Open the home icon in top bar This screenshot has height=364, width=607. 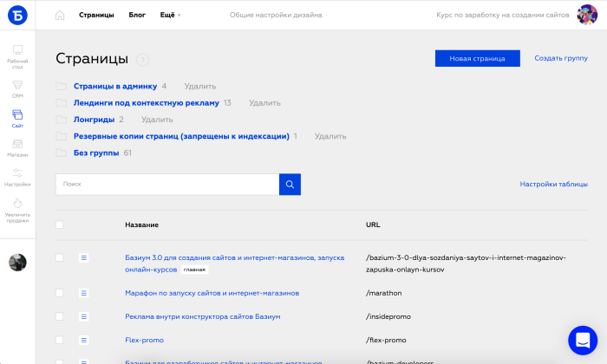[60, 15]
